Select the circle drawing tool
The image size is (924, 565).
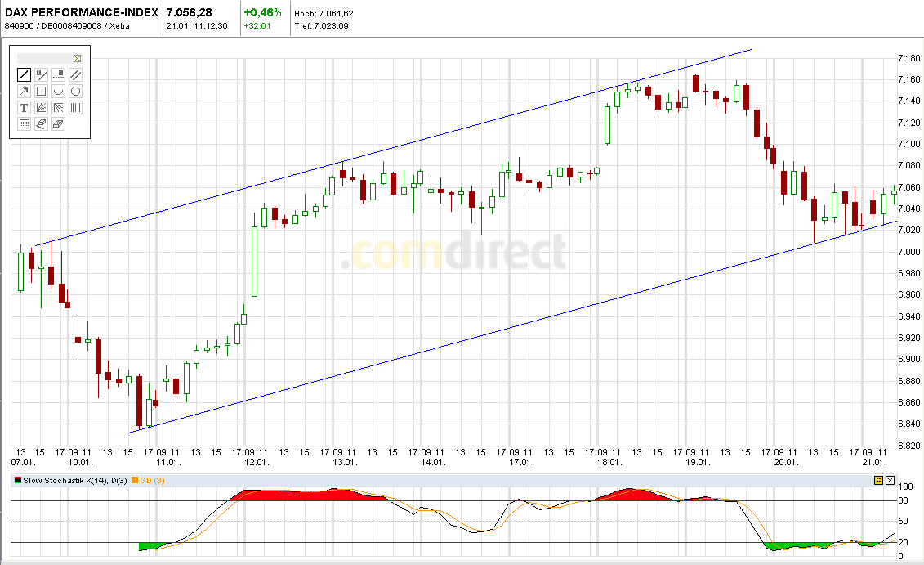74,91
